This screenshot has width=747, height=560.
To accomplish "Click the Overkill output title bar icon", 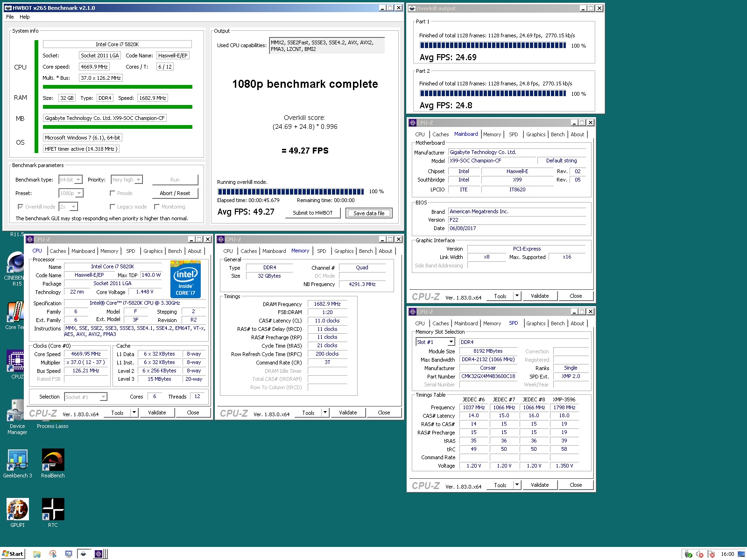I will click(412, 8).
